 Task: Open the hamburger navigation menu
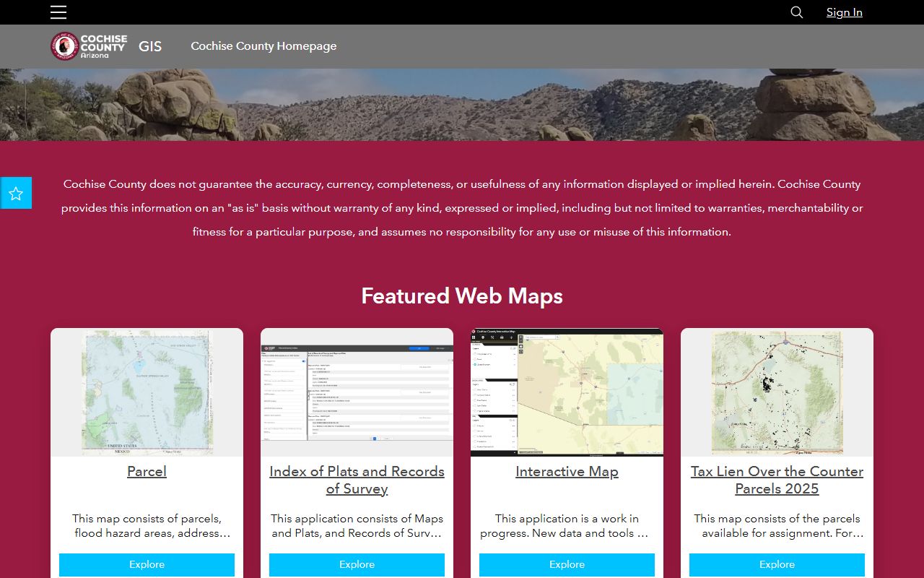pyautogui.click(x=58, y=12)
